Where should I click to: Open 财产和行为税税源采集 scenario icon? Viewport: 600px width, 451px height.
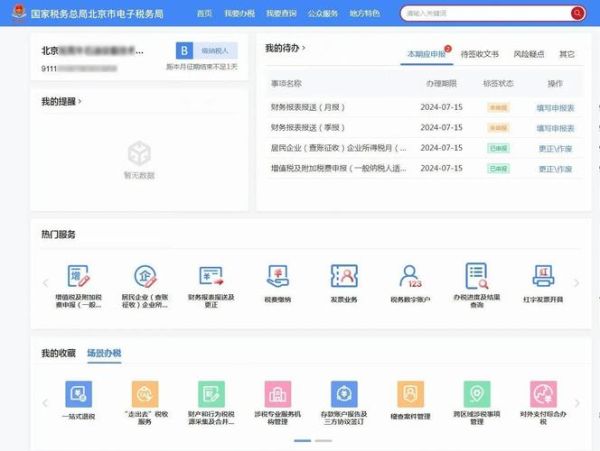click(211, 394)
